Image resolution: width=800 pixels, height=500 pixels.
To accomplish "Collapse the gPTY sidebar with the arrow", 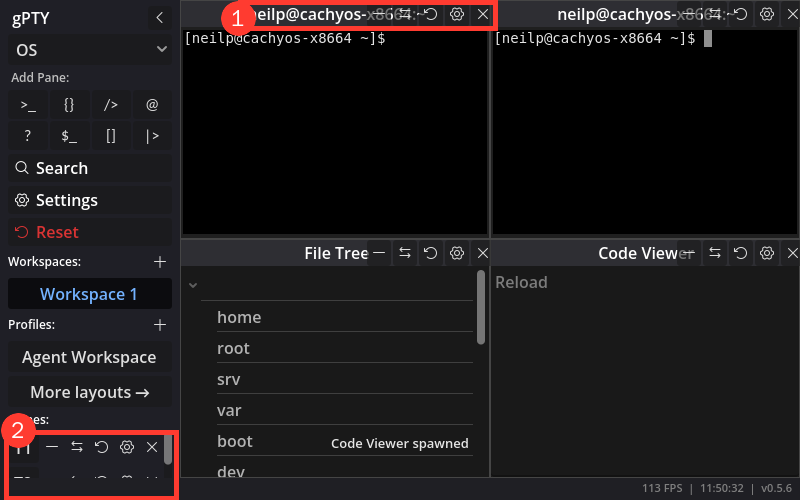I will [160, 18].
